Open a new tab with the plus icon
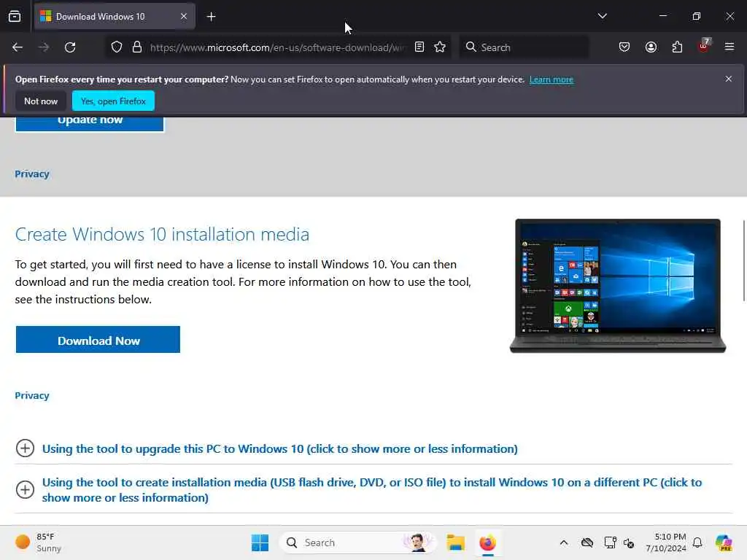The height and width of the screenshot is (560, 747). pyautogui.click(x=212, y=17)
